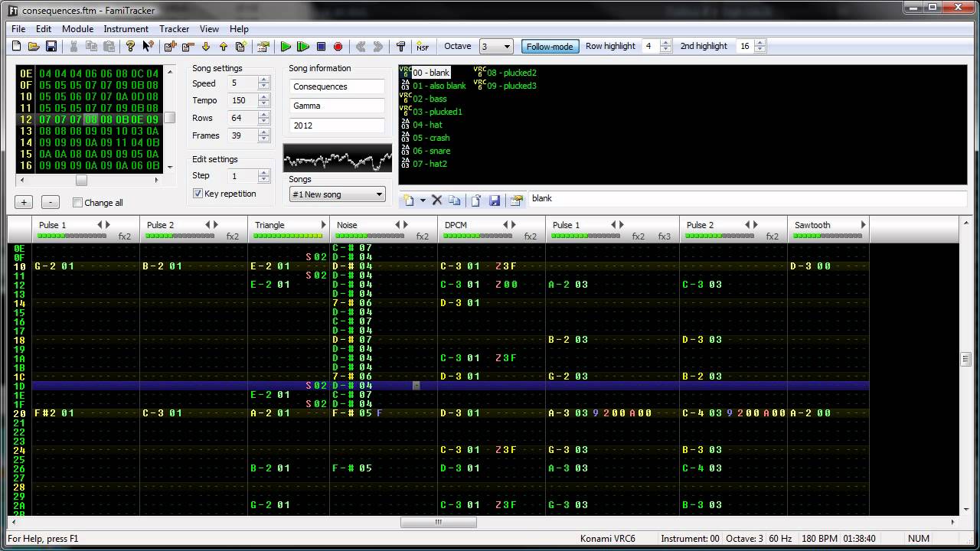Expand the new-instrument type dropdown arrow

(422, 201)
